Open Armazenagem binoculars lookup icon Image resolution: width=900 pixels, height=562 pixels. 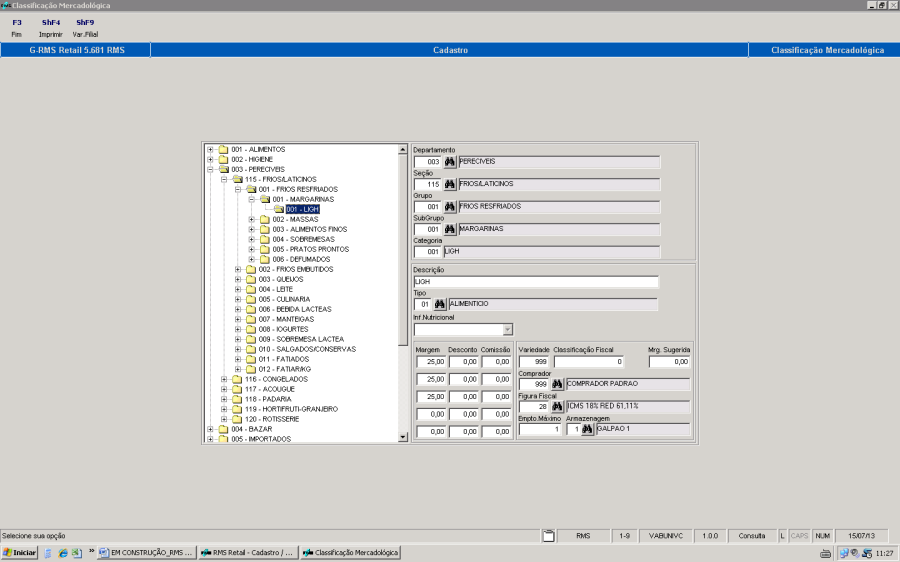(x=587, y=429)
